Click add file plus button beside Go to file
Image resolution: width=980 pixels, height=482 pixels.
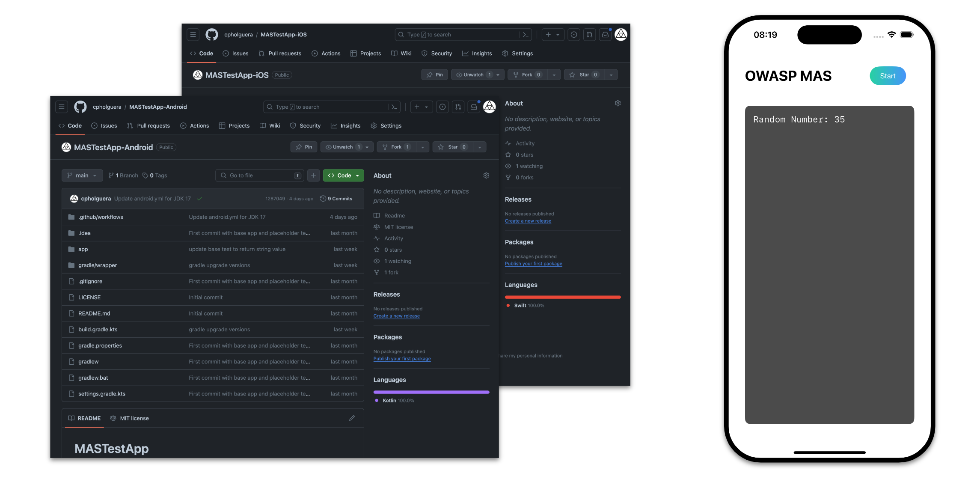[x=313, y=176]
